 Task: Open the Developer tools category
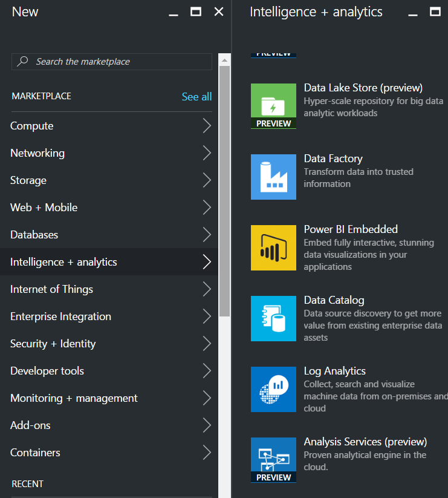pyautogui.click(x=47, y=371)
